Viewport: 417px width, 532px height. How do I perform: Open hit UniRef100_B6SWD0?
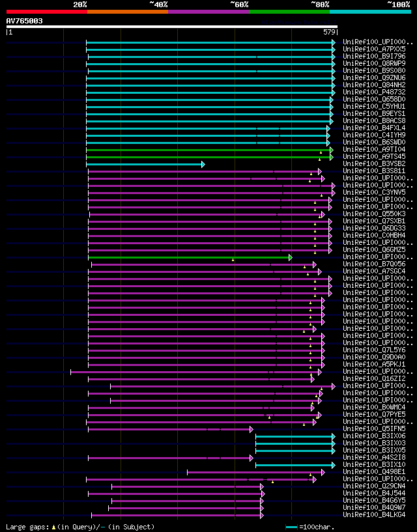374,142
